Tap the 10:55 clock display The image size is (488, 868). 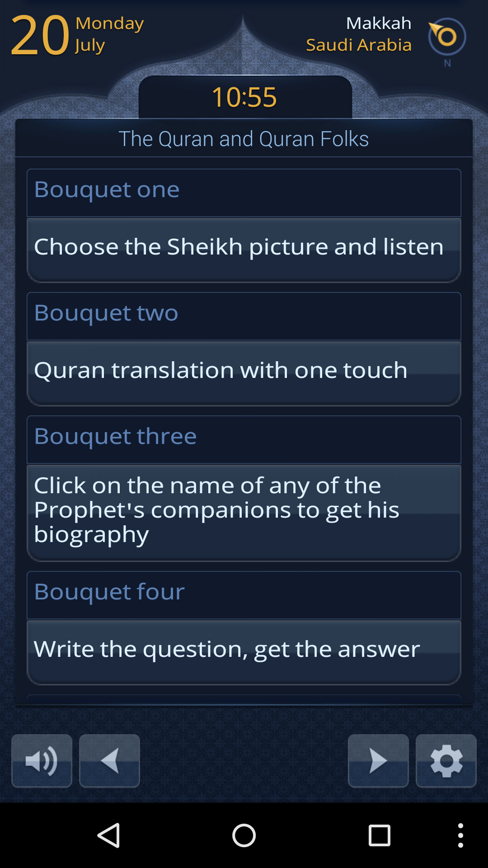coord(244,97)
